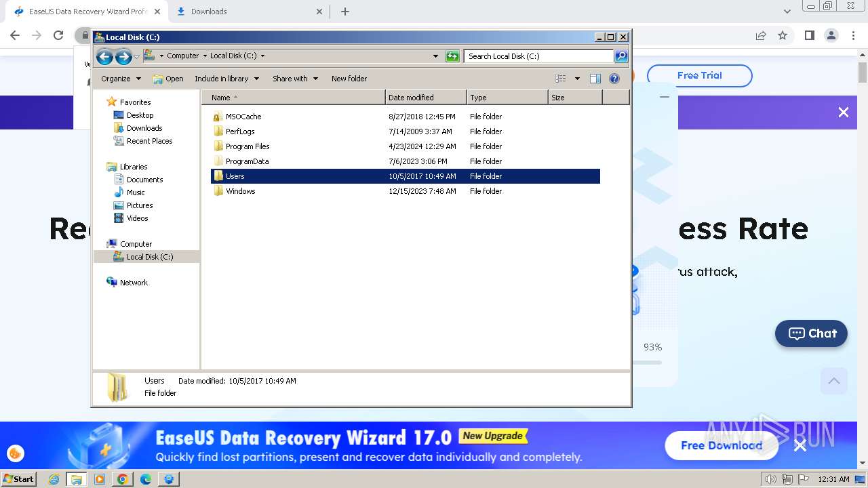Screen dimensions: 868x488
Task: Open Downloads under Favorites
Action: pyautogui.click(x=144, y=128)
